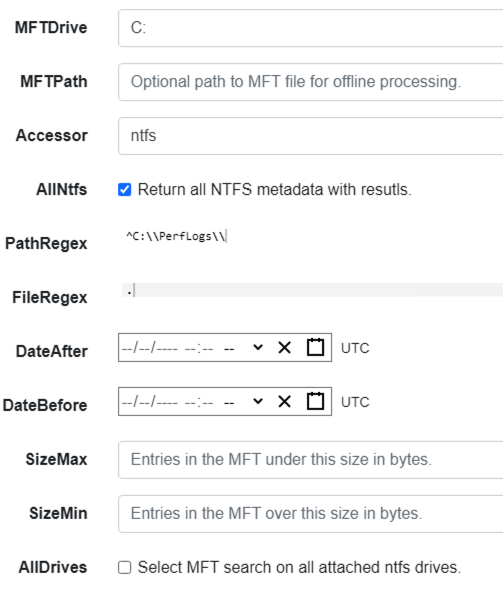Click the DateBefore date text portion
The image size is (503, 596).
point(150,401)
